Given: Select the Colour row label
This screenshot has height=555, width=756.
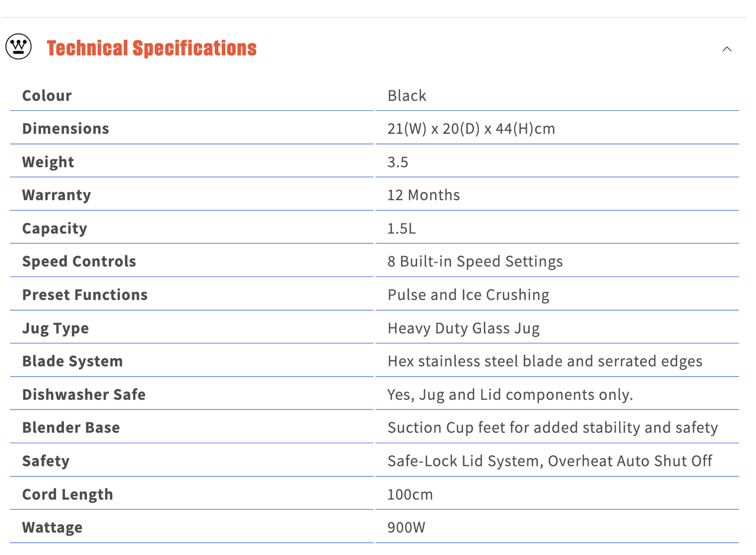Looking at the screenshot, I should click(47, 96).
